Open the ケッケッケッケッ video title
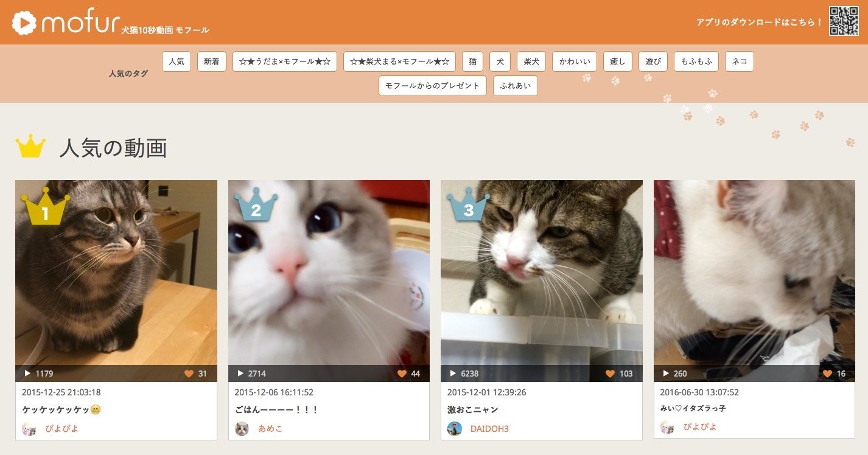The image size is (868, 455). 61,410
